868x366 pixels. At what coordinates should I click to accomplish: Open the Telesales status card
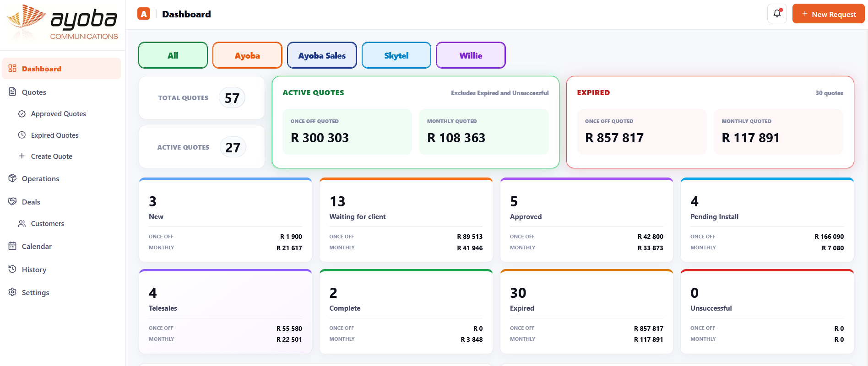(225, 311)
